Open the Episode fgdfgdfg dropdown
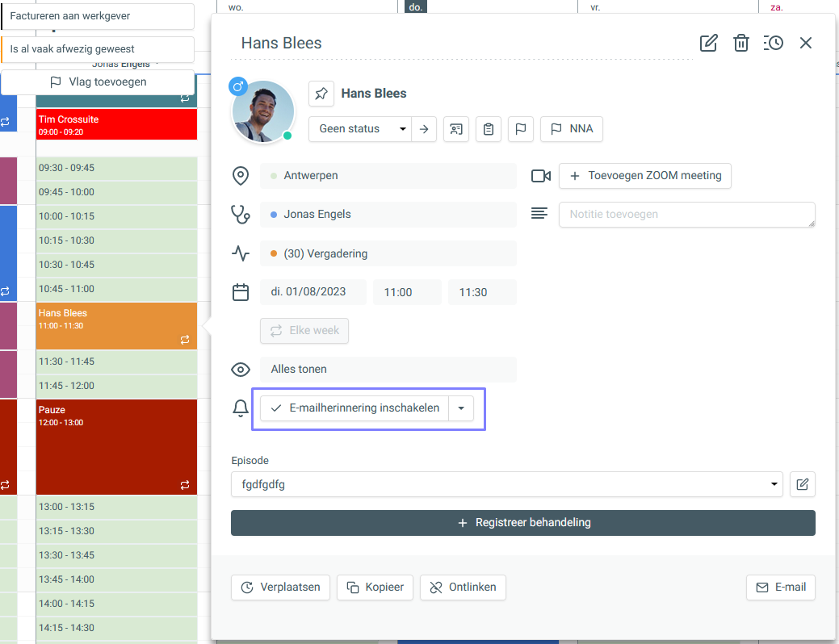Image resolution: width=839 pixels, height=644 pixels. (x=507, y=484)
